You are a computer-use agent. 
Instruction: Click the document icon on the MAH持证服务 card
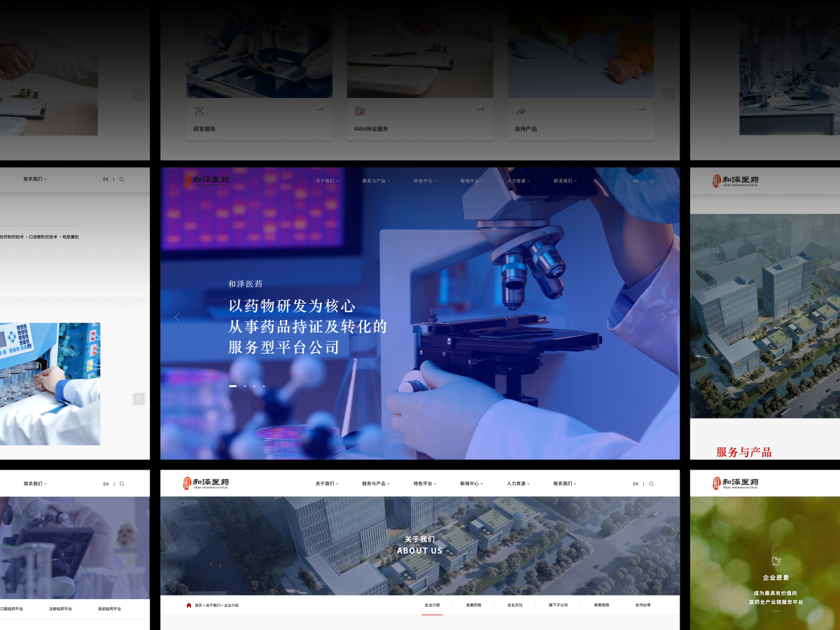[360, 111]
